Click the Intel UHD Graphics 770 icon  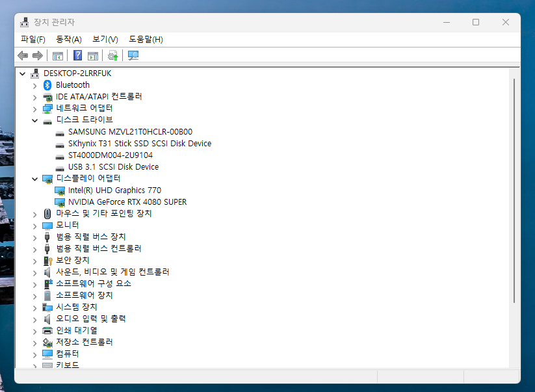pos(60,190)
